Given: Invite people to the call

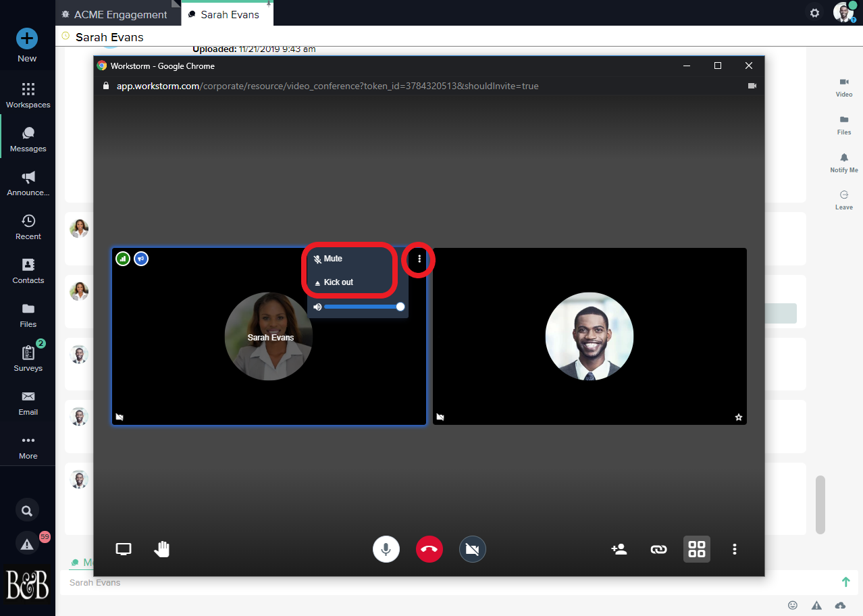Looking at the screenshot, I should (619, 549).
